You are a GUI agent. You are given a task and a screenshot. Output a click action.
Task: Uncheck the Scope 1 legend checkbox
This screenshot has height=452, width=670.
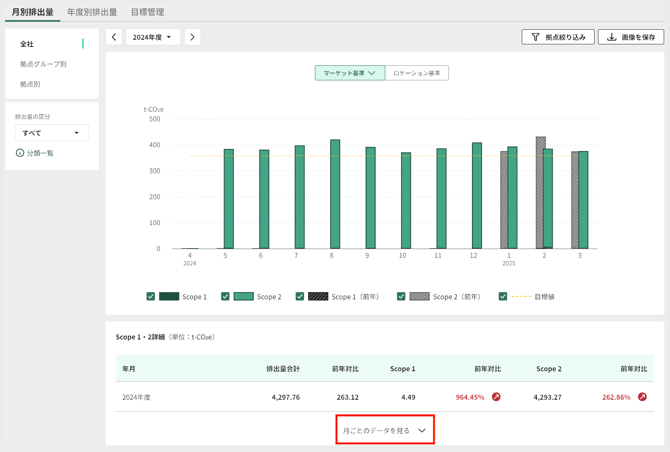click(x=151, y=297)
